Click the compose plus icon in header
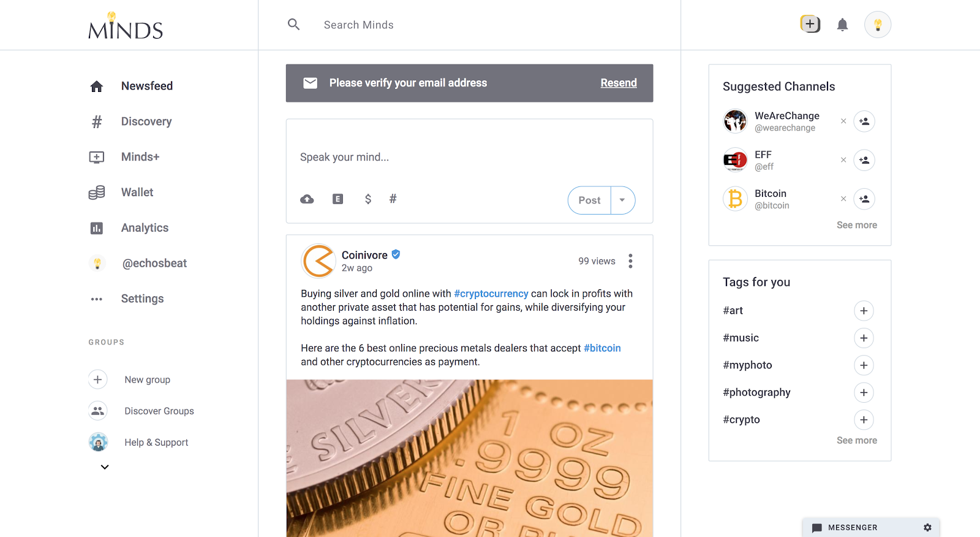This screenshot has height=537, width=980. click(x=810, y=25)
